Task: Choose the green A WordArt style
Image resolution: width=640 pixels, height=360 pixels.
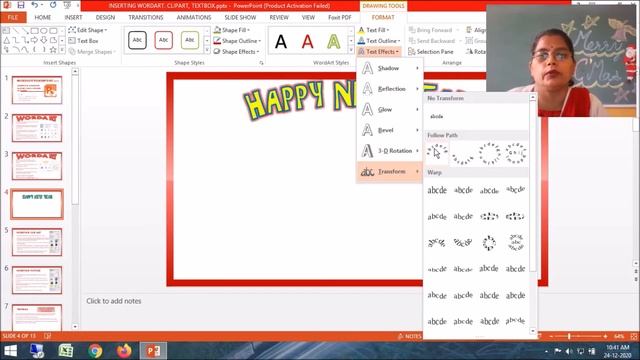Action: point(333,42)
